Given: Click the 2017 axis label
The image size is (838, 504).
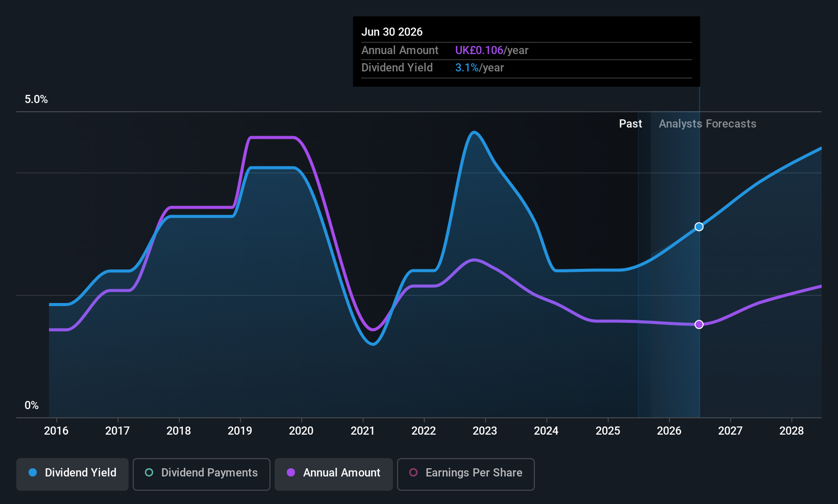Looking at the screenshot, I should (117, 431).
